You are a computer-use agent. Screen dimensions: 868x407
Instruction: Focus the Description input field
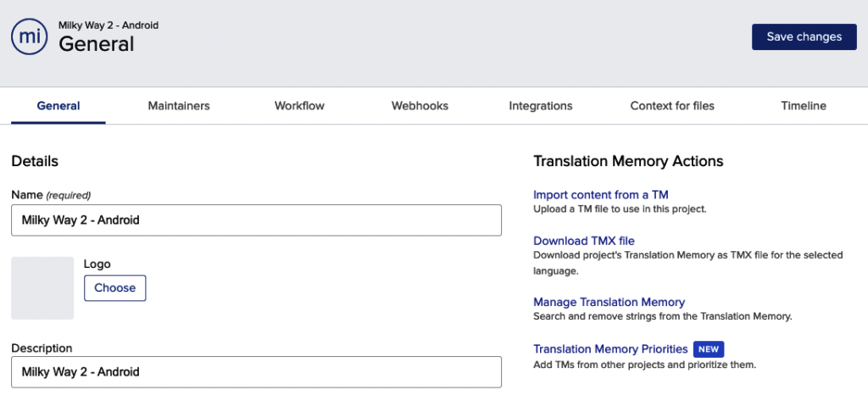pos(256,372)
